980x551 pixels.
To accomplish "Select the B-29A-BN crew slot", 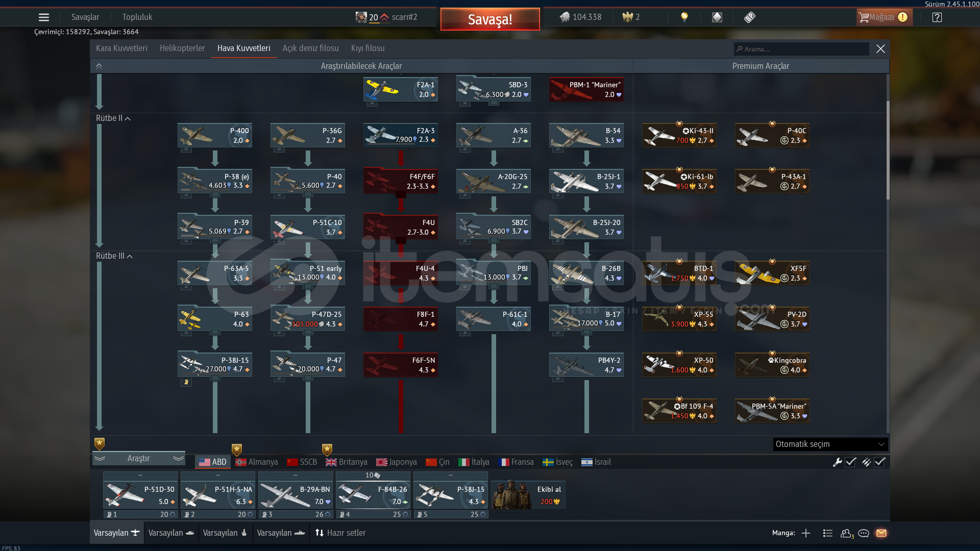I will coord(296,495).
